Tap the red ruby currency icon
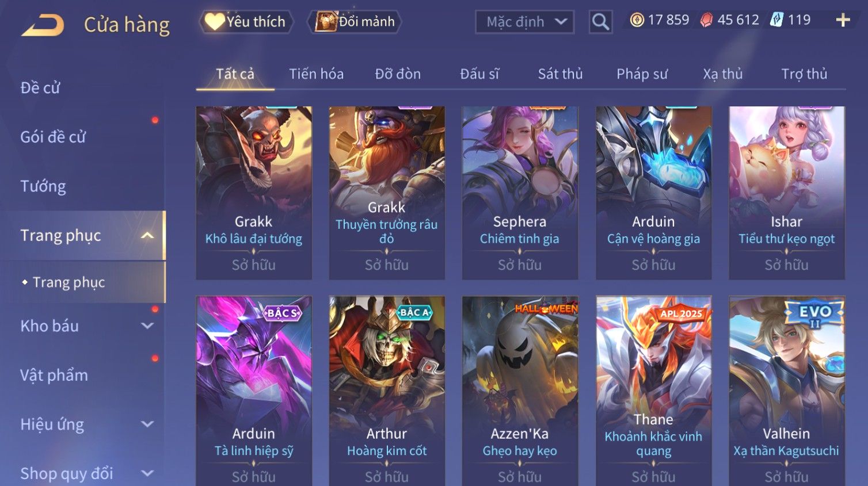The image size is (868, 486). 706,20
